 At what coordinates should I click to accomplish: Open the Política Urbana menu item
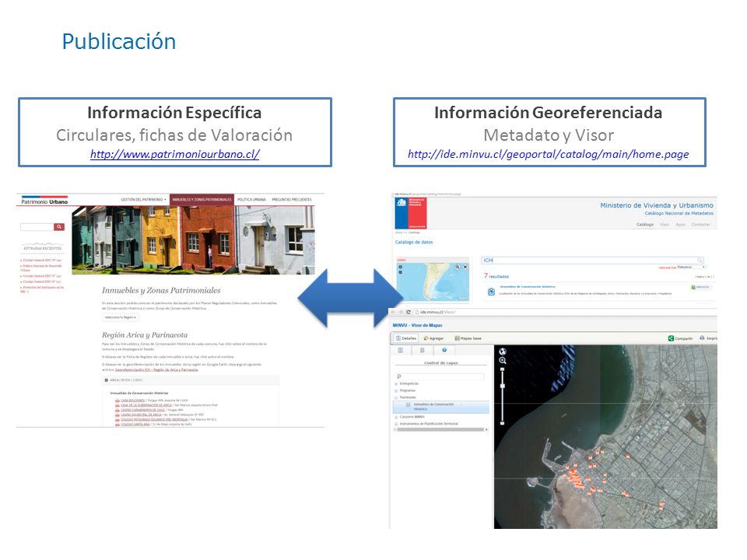[x=251, y=200]
